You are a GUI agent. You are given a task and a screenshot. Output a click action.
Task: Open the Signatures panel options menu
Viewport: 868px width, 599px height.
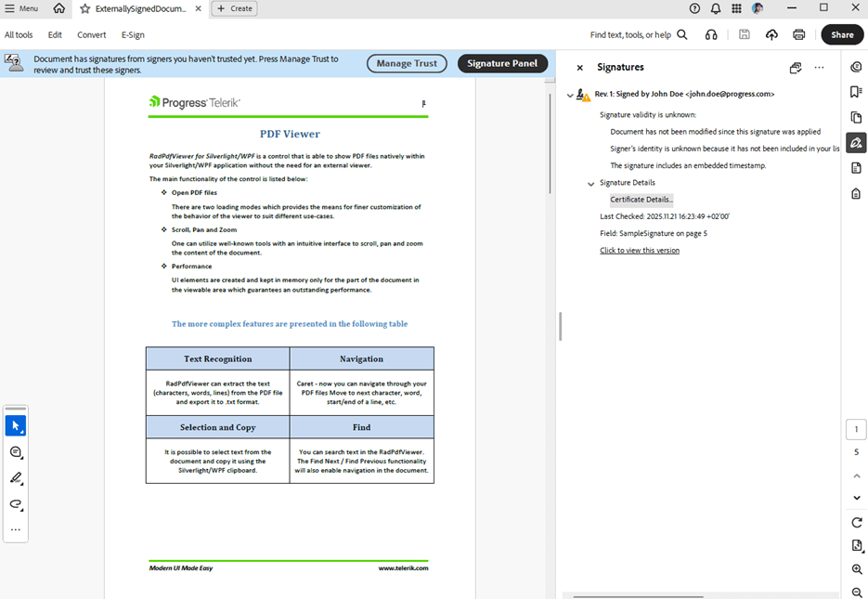[819, 67]
